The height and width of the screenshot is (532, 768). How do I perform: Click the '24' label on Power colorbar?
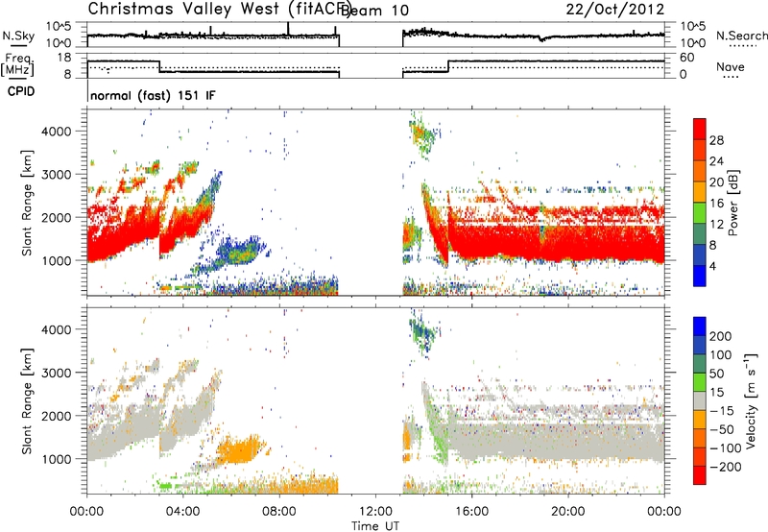(716, 161)
